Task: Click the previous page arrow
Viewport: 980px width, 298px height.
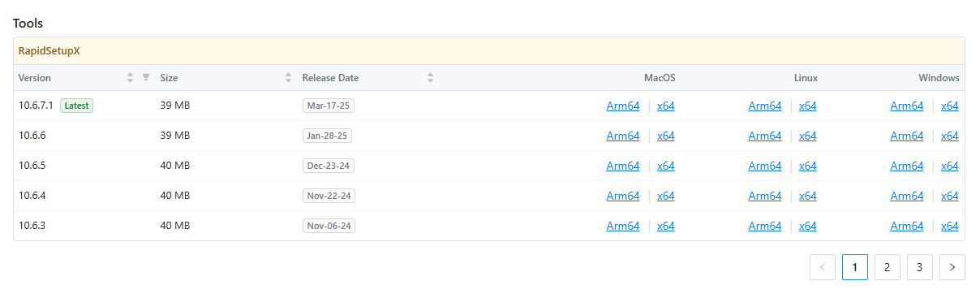Action: pos(822,267)
